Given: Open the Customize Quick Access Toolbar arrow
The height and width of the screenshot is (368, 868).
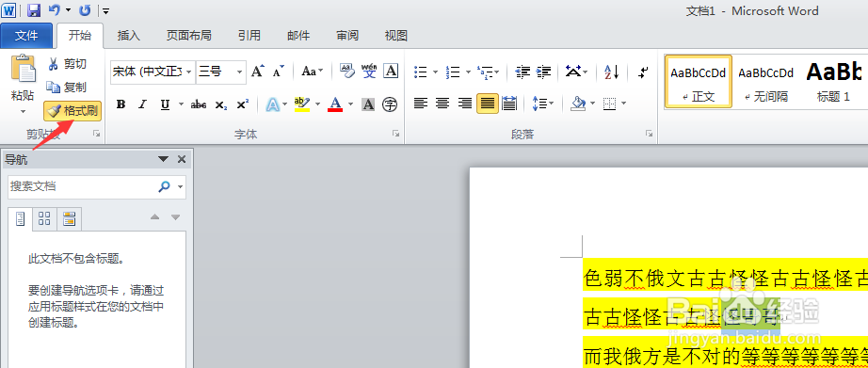Looking at the screenshot, I should pos(105,10).
